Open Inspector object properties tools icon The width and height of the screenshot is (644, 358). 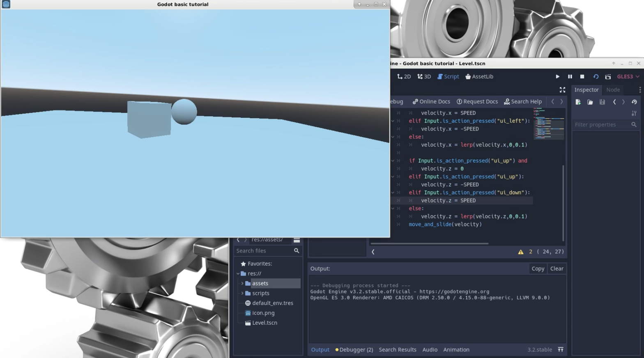(634, 113)
